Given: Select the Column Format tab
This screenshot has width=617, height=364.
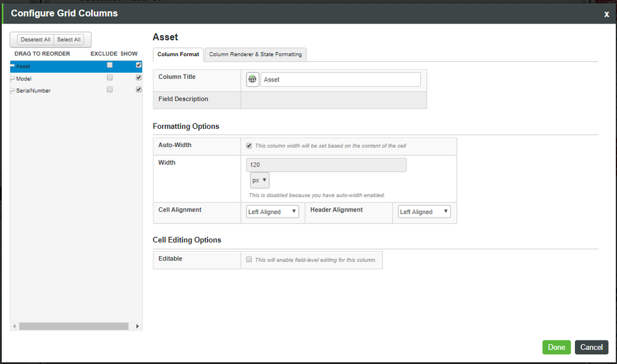Looking at the screenshot, I should (178, 54).
